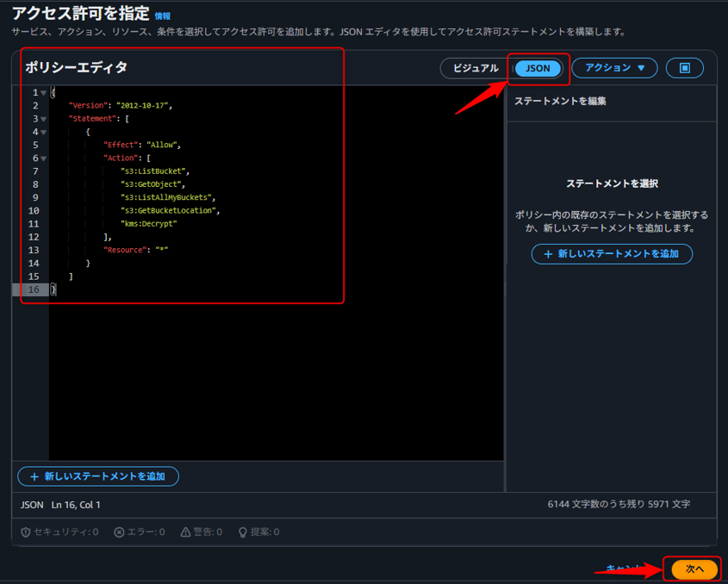Collapse the Action array fold on line 6
Image resolution: width=728 pixels, height=584 pixels.
click(44, 158)
